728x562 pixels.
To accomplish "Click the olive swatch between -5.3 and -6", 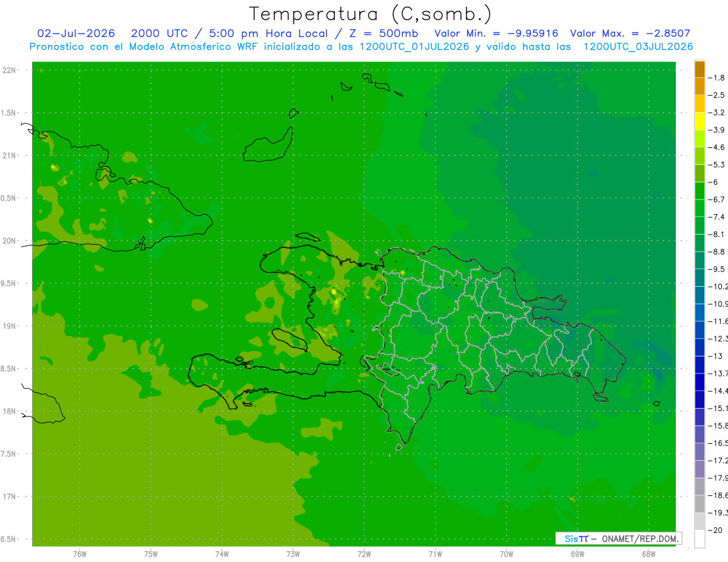I will coord(699,173).
